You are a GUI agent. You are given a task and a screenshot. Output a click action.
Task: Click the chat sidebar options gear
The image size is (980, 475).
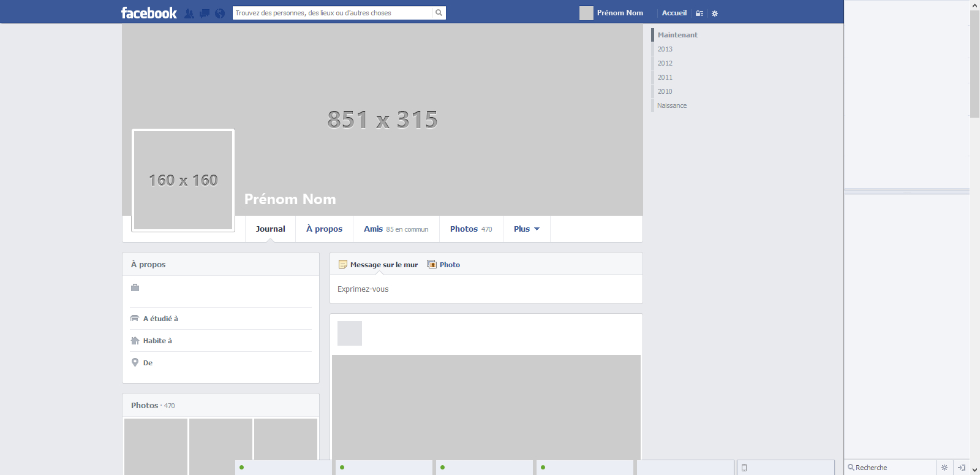[x=944, y=468]
